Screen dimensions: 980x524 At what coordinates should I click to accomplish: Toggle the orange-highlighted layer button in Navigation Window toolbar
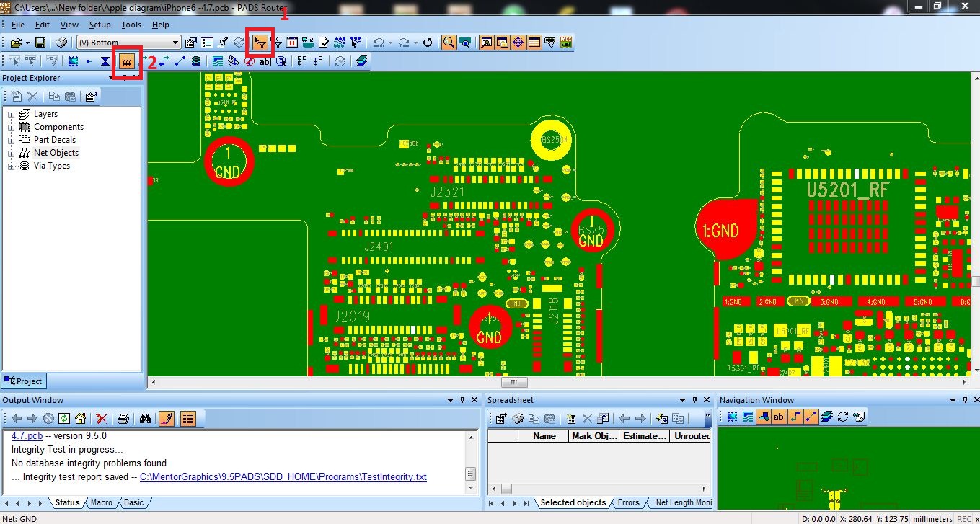click(x=763, y=417)
